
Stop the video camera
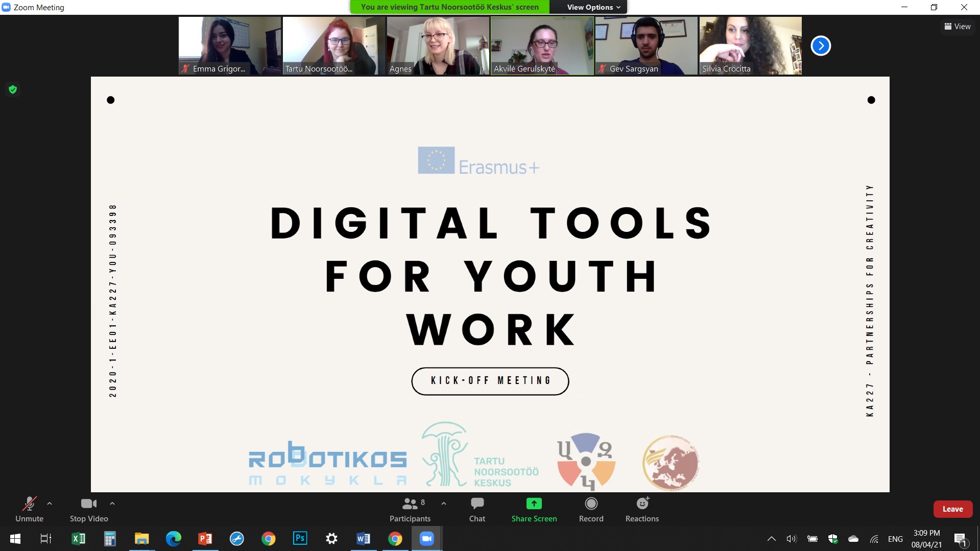[89, 509]
